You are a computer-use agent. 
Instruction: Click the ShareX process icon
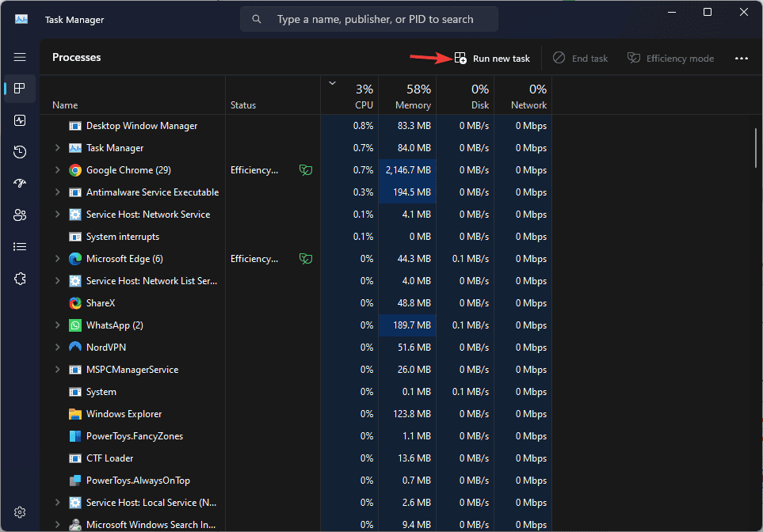point(75,303)
